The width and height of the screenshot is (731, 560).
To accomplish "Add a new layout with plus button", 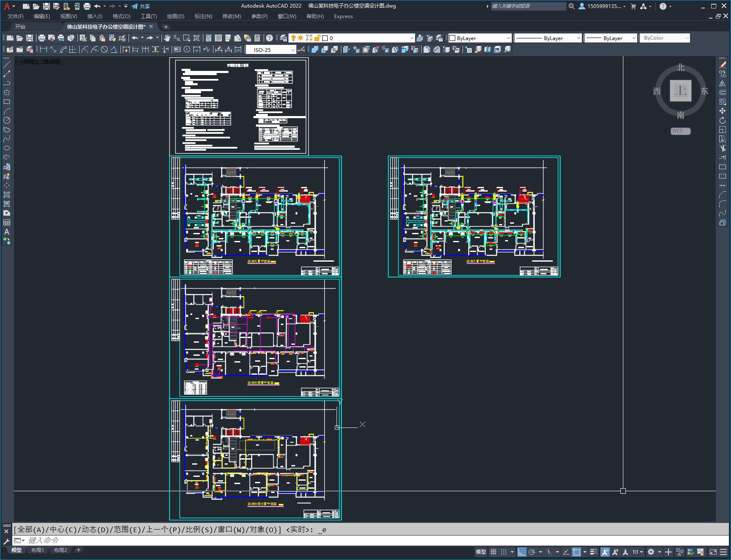I will tap(78, 550).
